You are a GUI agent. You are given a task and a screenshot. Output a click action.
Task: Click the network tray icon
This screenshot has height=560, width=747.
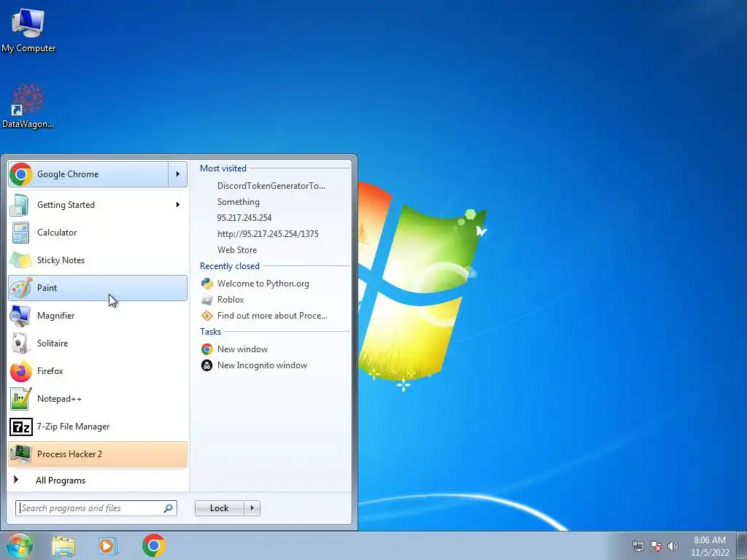[638, 546]
